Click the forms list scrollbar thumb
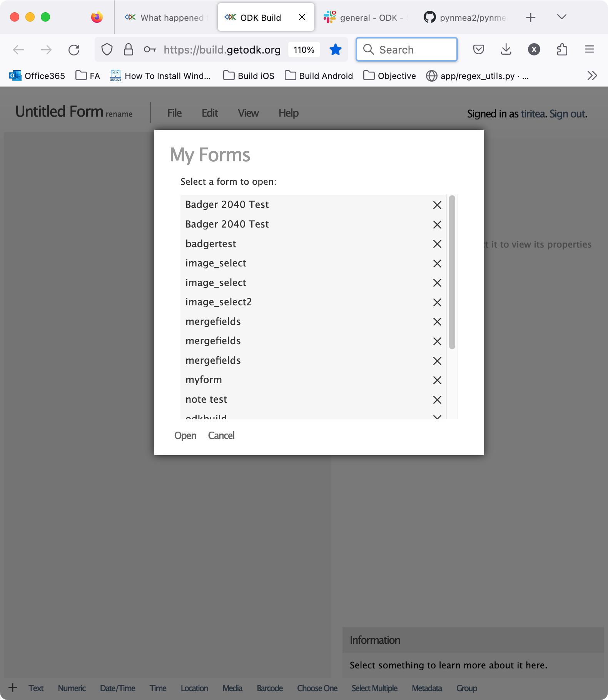 (452, 272)
